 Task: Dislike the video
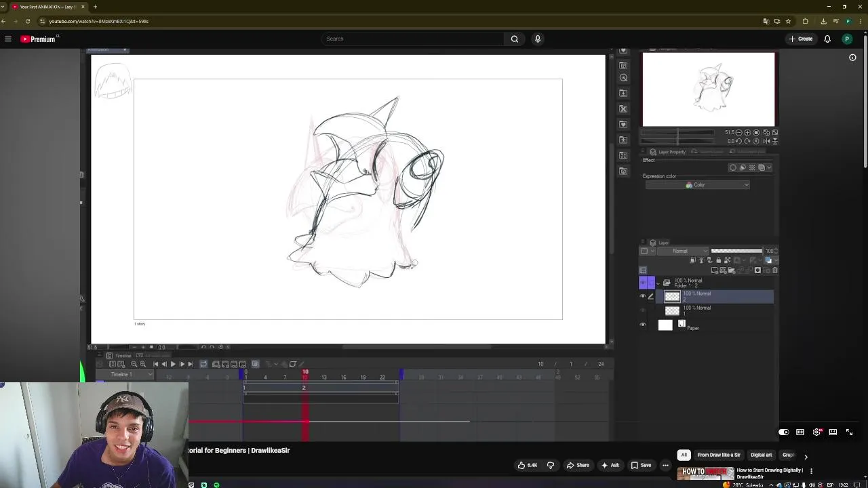point(551,465)
